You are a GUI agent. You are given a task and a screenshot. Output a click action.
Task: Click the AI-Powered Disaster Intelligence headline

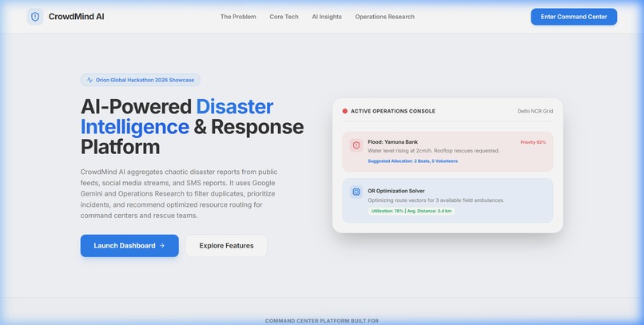[x=192, y=127]
